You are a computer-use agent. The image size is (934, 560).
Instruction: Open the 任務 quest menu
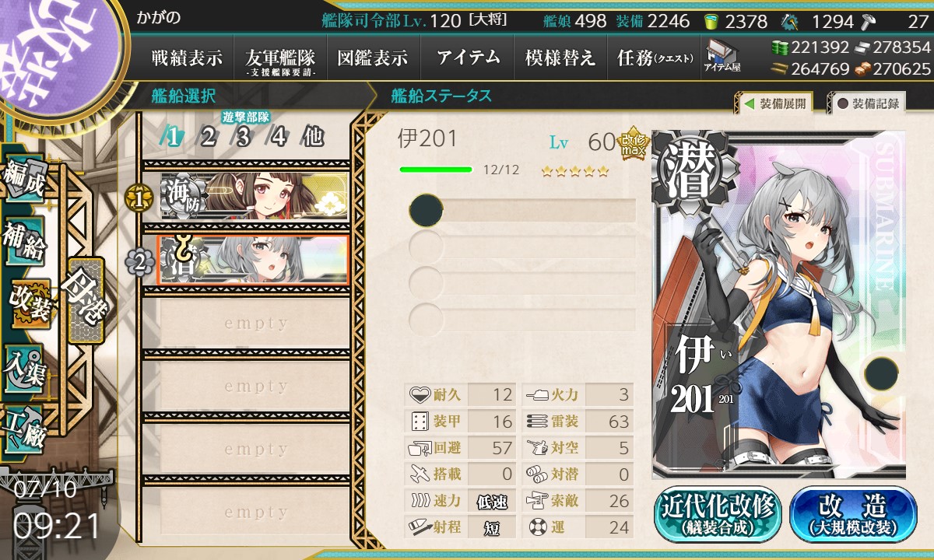click(x=654, y=58)
